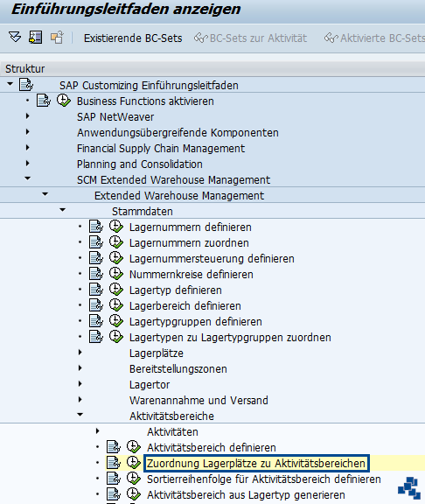The height and width of the screenshot is (504, 425).
Task: Execute activity icon for Lagertyp definieren
Action: 116,290
